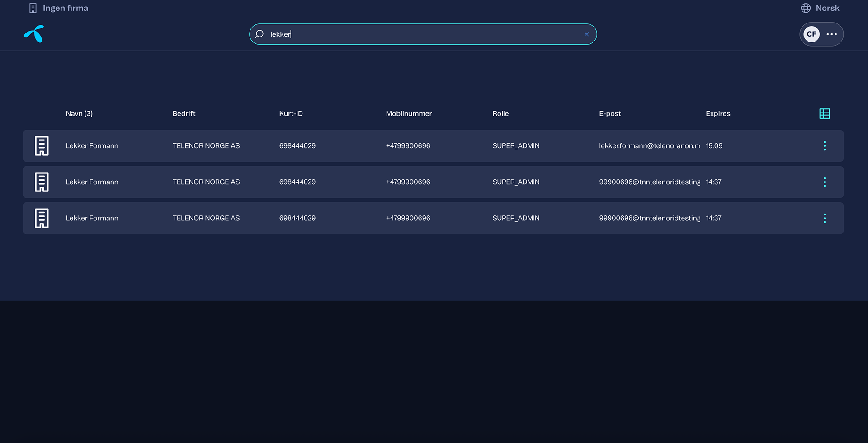The height and width of the screenshot is (443, 868).
Task: Click building icon in the last result row
Action: 42,218
